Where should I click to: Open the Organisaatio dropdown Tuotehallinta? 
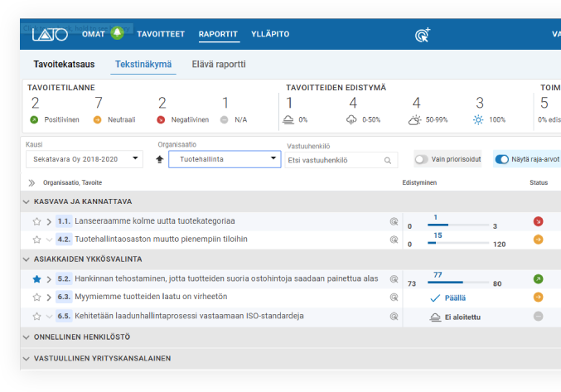tap(225, 159)
